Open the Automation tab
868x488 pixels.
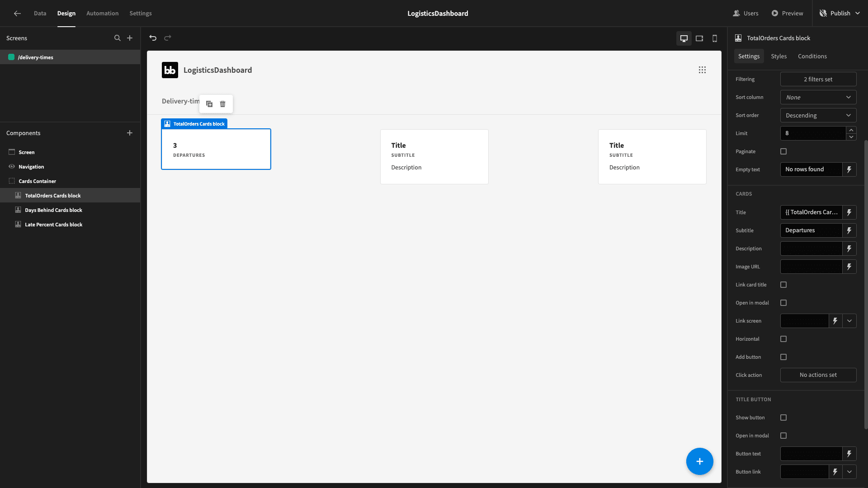(102, 14)
